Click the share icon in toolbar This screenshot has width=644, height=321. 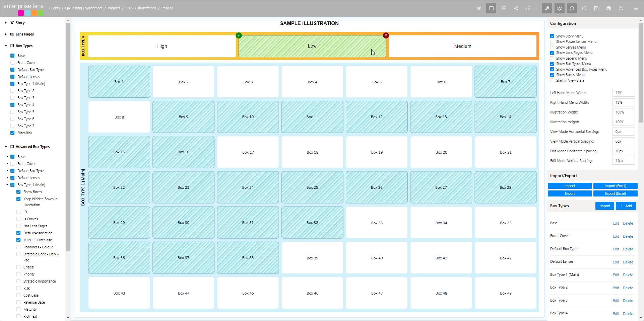point(516,8)
